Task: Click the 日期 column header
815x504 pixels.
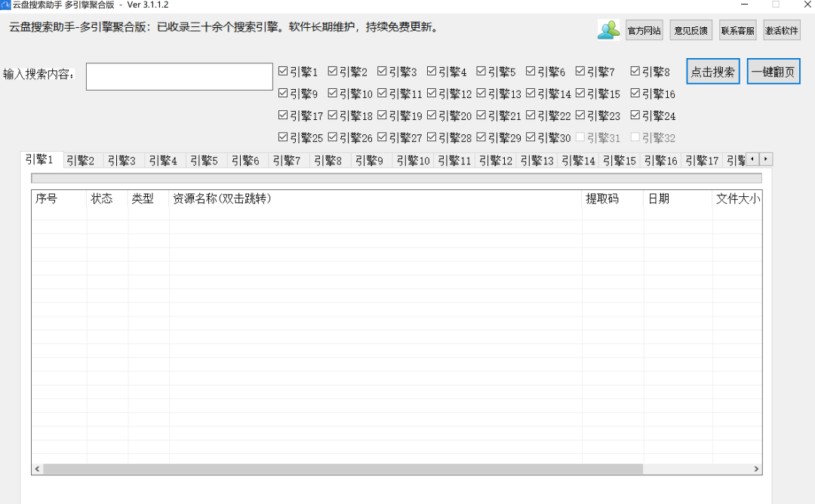Action: coord(678,198)
